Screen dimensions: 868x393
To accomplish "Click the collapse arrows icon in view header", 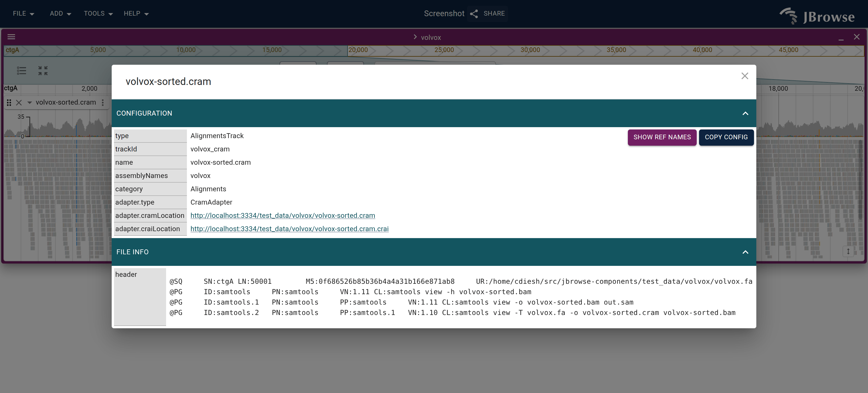I will (43, 71).
